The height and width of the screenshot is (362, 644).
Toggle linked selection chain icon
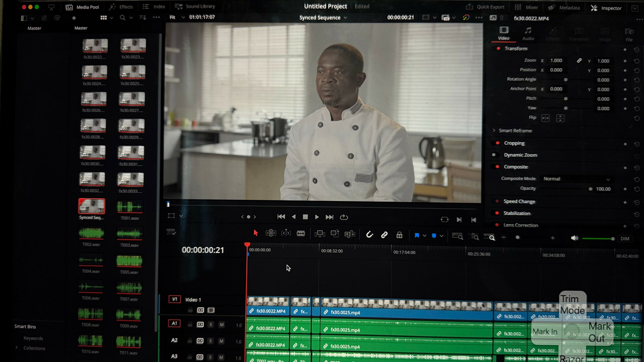[384, 235]
